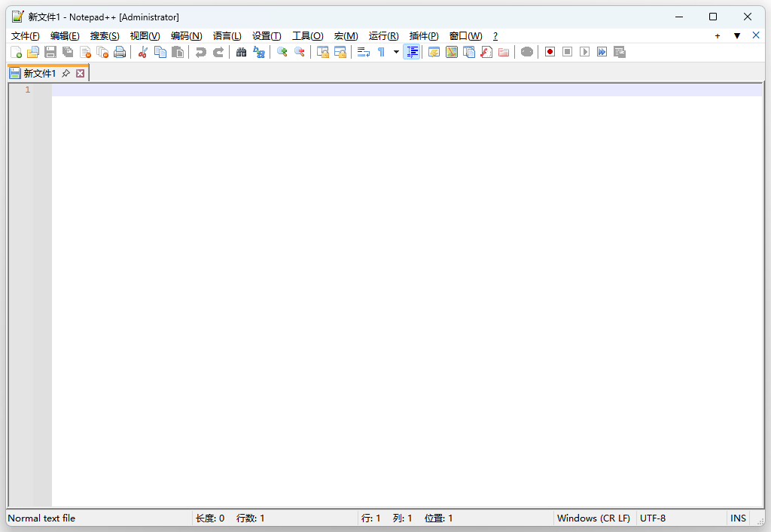The height and width of the screenshot is (532, 771).
Task: Click the Redo arrow icon
Action: (218, 52)
